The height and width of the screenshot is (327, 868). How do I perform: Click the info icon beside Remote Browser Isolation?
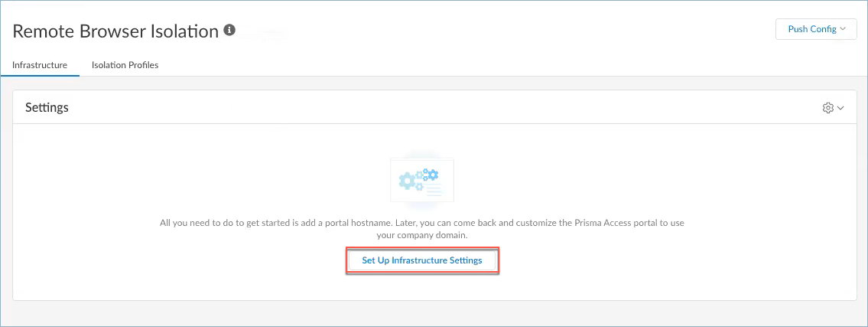229,31
